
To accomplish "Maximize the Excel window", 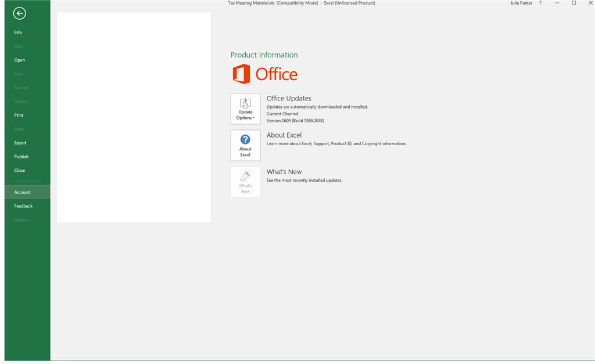I will 574,3.
